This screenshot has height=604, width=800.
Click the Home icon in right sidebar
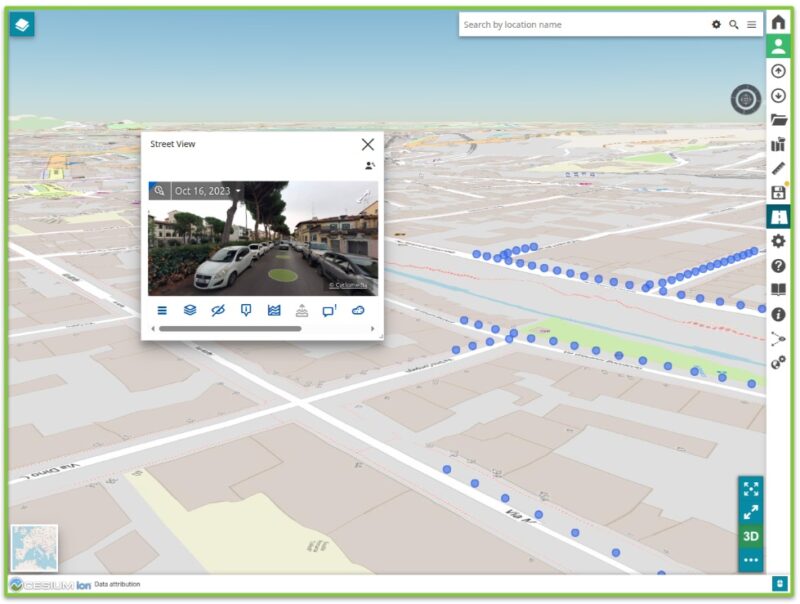click(x=778, y=22)
